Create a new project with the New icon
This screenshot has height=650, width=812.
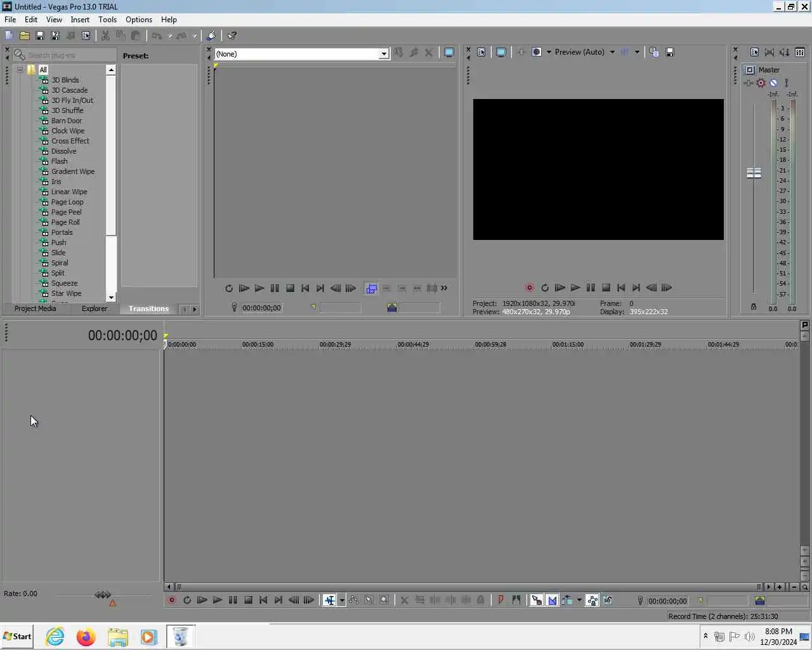click(9, 36)
